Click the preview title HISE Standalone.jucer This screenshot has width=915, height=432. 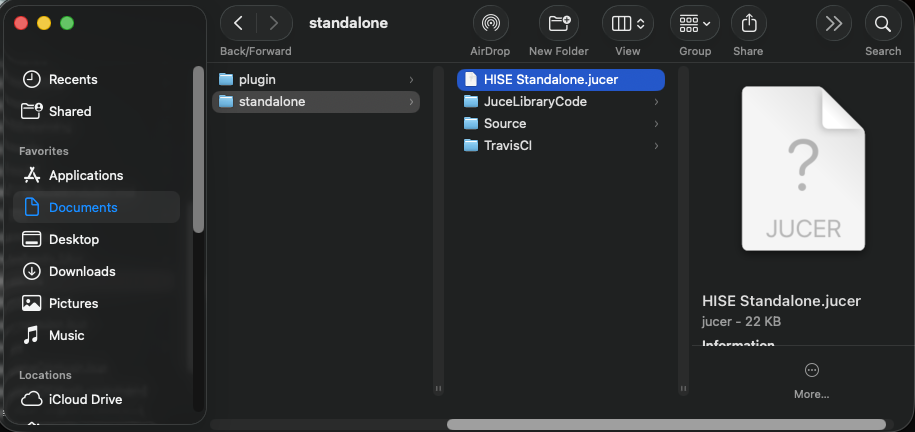(781, 301)
